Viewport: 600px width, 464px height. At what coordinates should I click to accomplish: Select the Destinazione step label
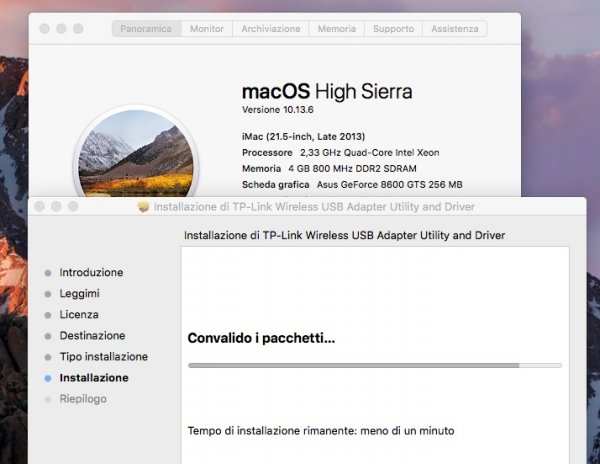(92, 335)
